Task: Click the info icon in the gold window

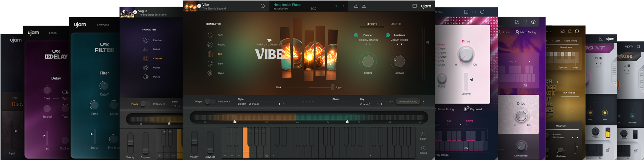Action: pyautogui.click(x=577, y=31)
